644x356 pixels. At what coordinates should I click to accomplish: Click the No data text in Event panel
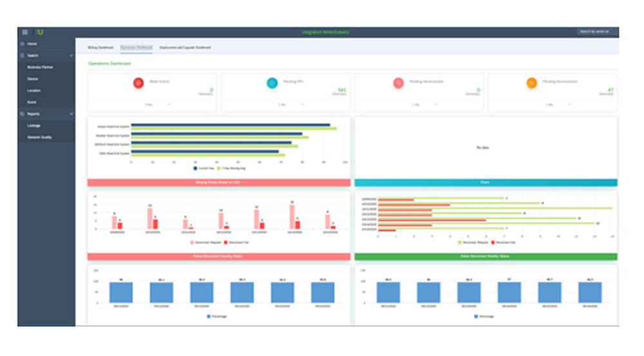482,147
